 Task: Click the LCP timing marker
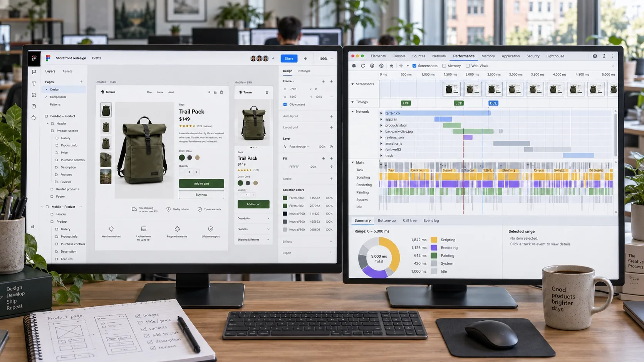coord(458,103)
